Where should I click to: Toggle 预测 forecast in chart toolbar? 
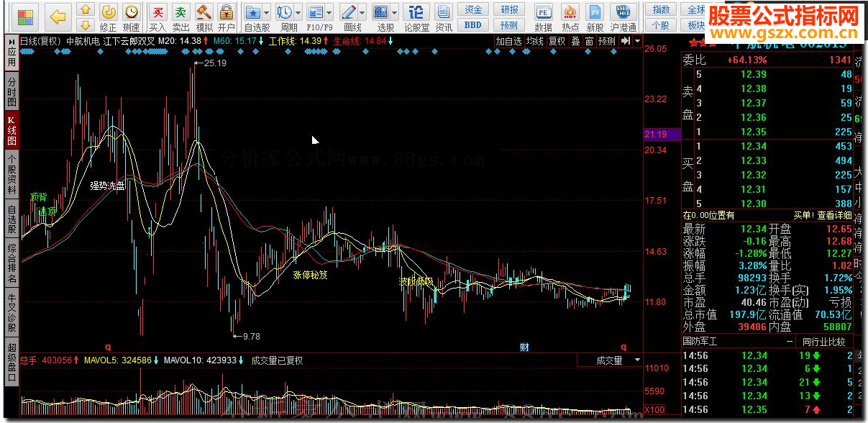coord(607,41)
